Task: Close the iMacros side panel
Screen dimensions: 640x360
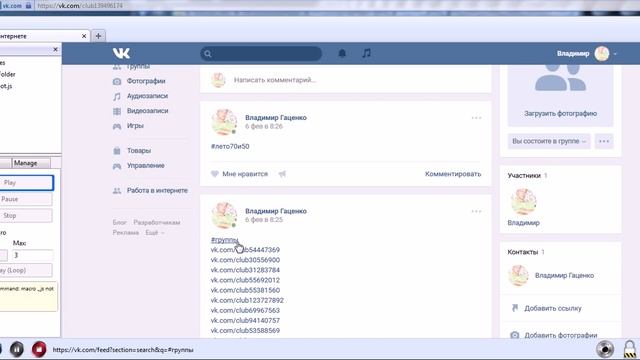Action: tap(56, 49)
